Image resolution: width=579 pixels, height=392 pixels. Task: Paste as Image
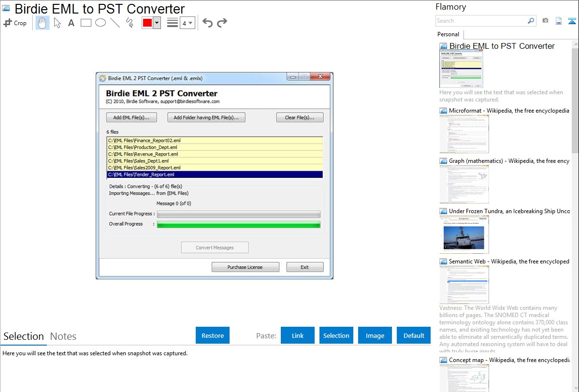(x=375, y=335)
